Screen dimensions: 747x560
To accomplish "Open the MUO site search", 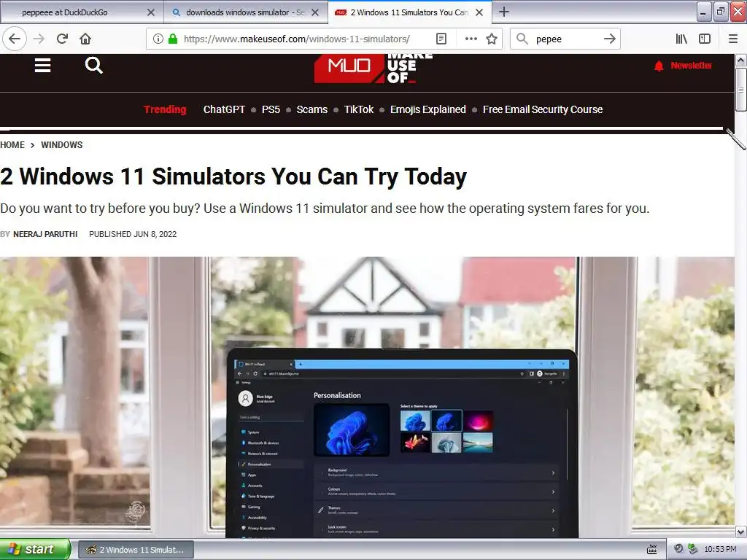I will pyautogui.click(x=94, y=65).
